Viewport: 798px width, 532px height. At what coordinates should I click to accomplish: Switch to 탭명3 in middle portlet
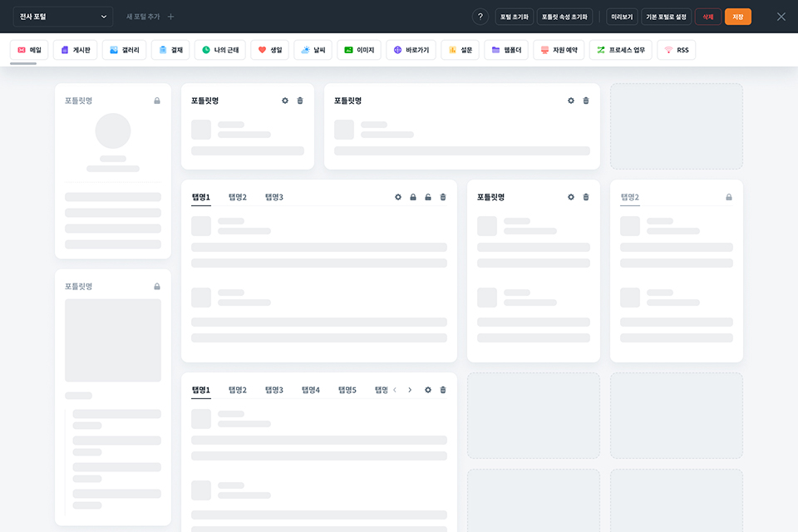[273, 197]
